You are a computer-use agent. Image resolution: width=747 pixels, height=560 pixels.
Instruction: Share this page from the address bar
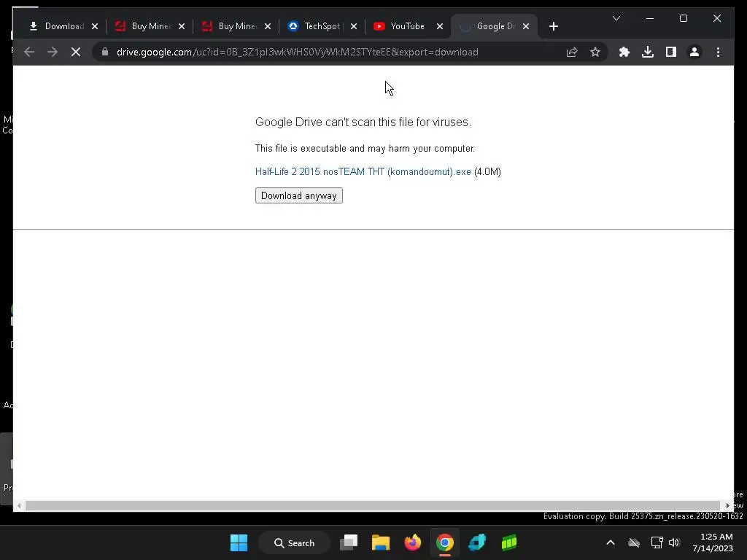pos(572,52)
